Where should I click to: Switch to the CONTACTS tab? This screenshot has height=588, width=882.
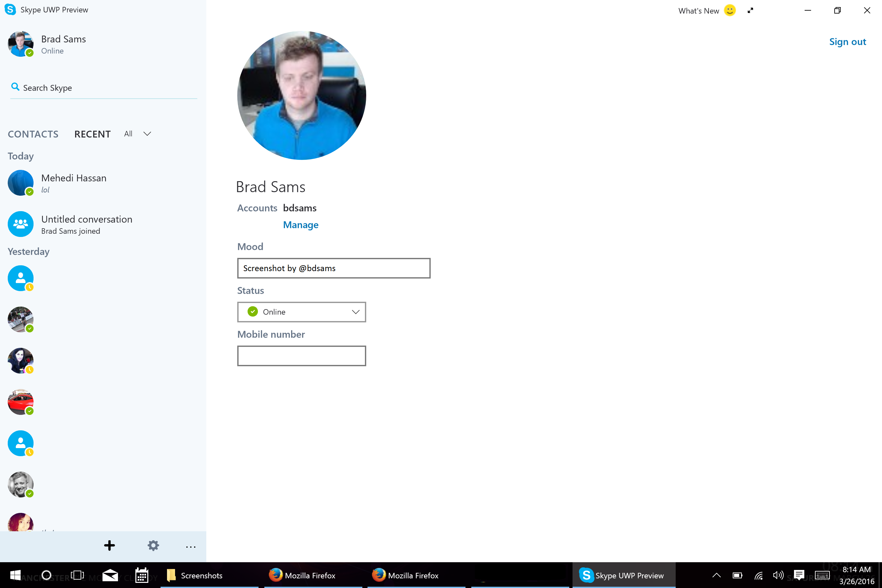[x=33, y=134]
